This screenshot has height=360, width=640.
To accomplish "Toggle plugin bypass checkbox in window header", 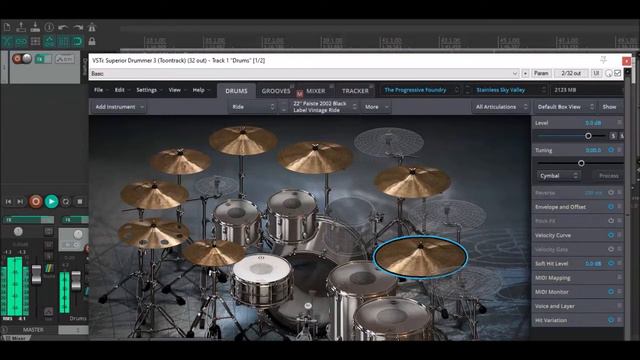I will 618,73.
